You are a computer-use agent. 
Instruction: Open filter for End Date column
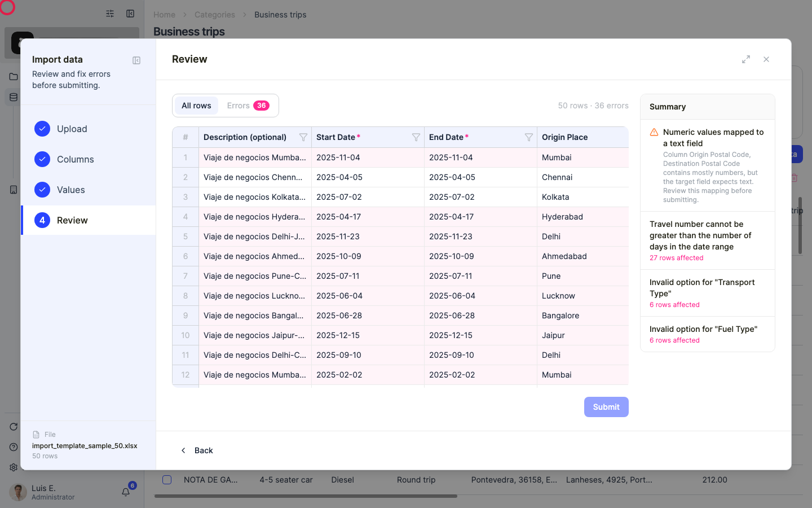pyautogui.click(x=529, y=137)
